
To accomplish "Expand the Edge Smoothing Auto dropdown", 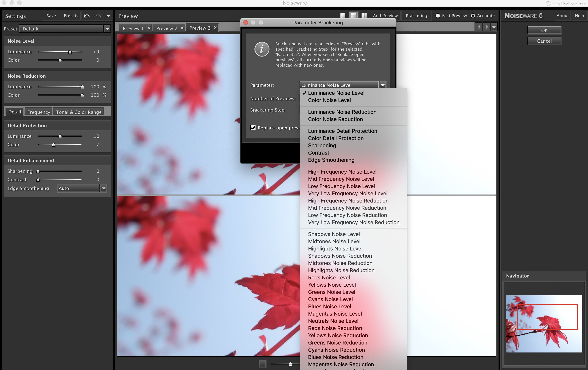I will (104, 188).
